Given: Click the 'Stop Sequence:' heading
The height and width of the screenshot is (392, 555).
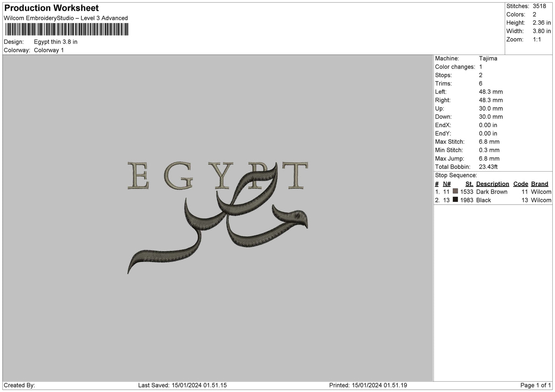Looking at the screenshot, I should click(456, 175).
